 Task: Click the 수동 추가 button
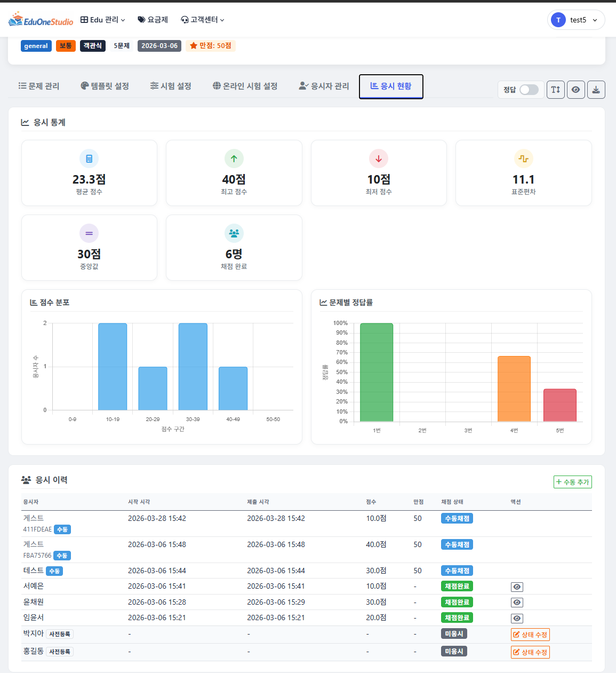coord(572,482)
